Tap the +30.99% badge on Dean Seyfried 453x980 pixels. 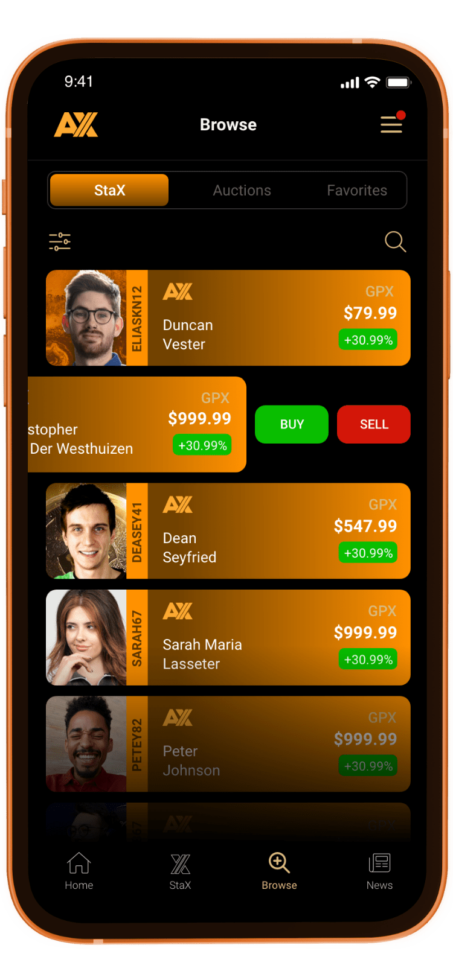click(368, 553)
